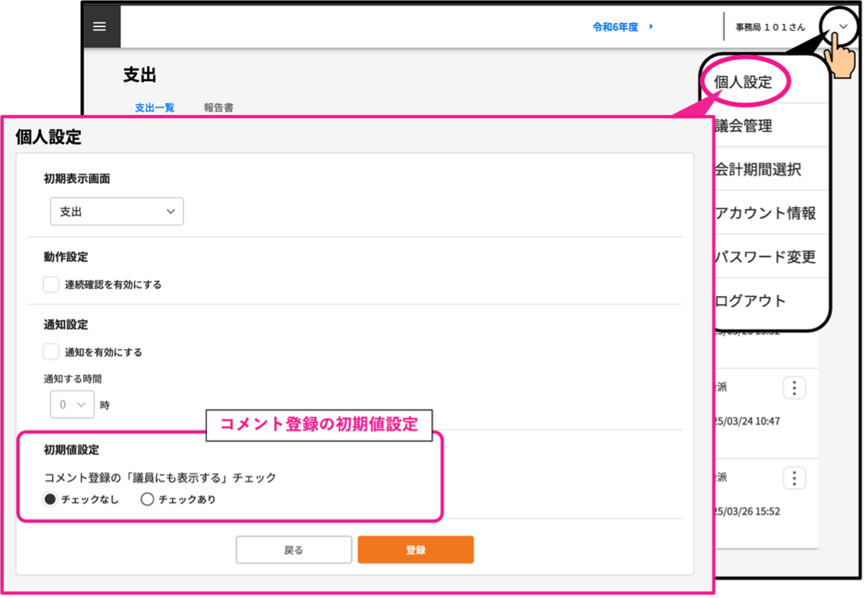Enable the 通知を有効にする checkbox
Viewport: 868px width, 598px height.
(51, 352)
